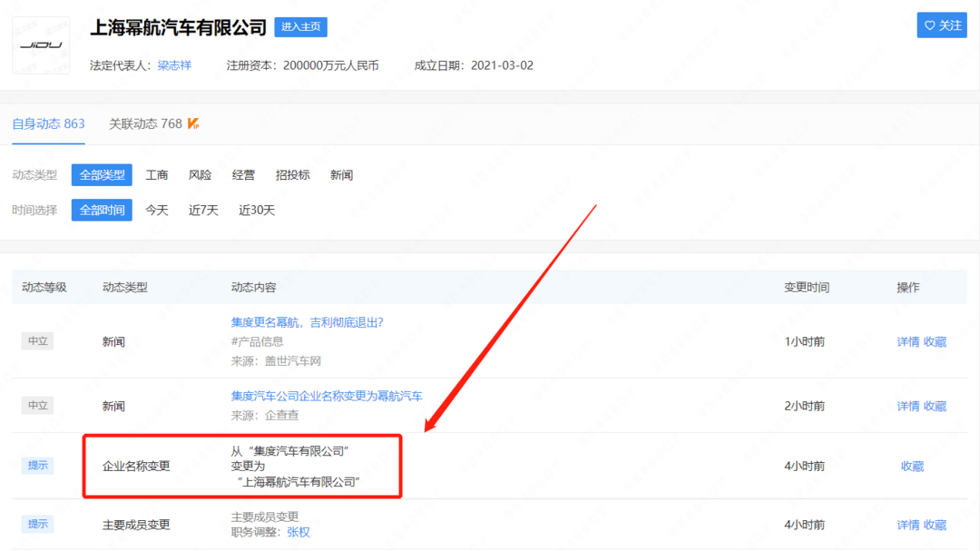Click founding date 2021-03-02
The image size is (980, 551).
coord(502,65)
